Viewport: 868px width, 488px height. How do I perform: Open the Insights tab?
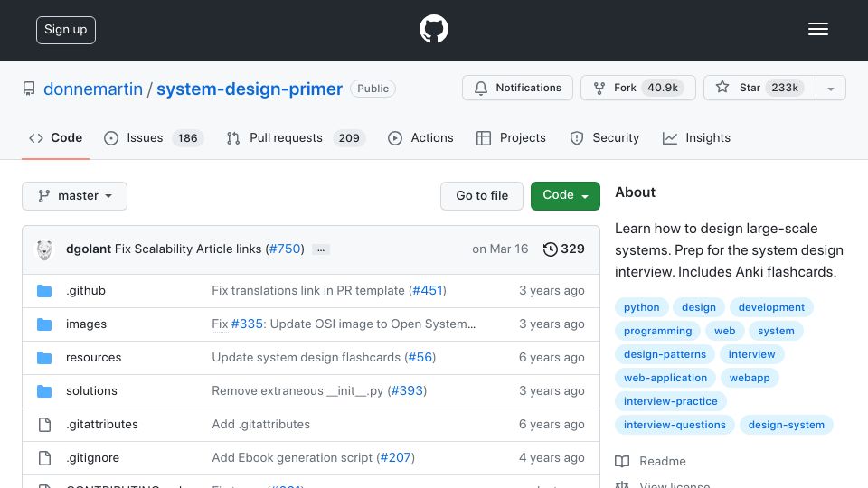696,137
